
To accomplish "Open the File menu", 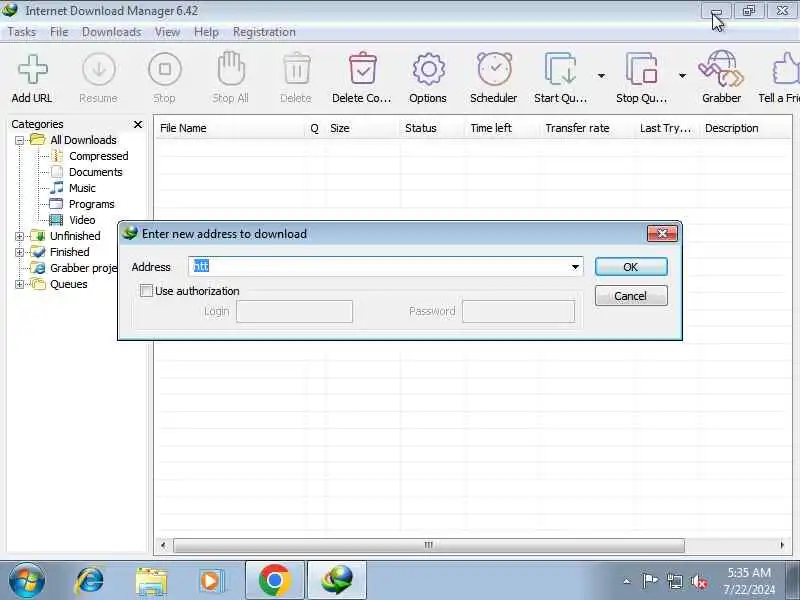I will click(x=59, y=32).
